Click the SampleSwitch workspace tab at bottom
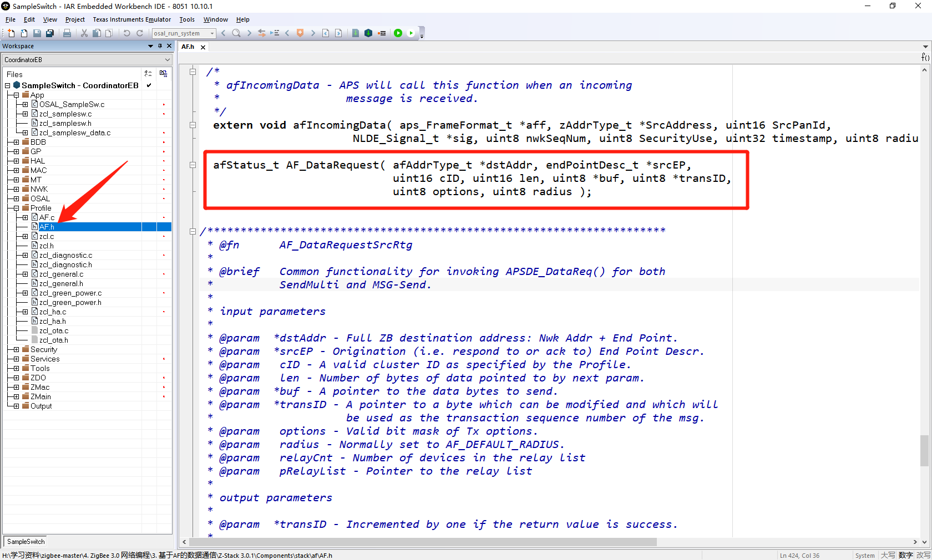 click(x=26, y=542)
